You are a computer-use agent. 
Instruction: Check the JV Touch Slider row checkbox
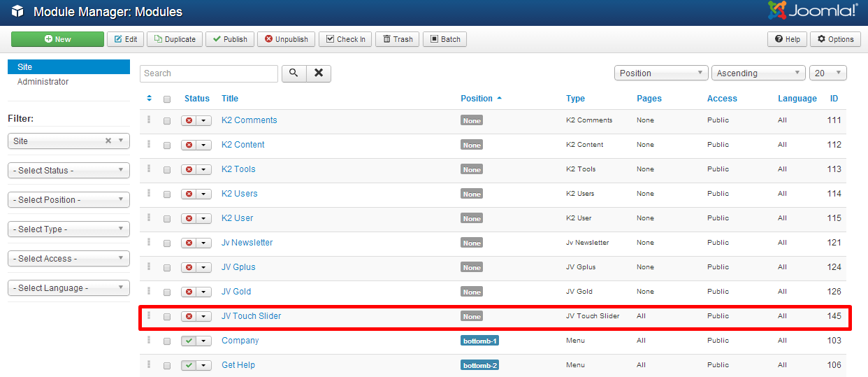point(167,317)
